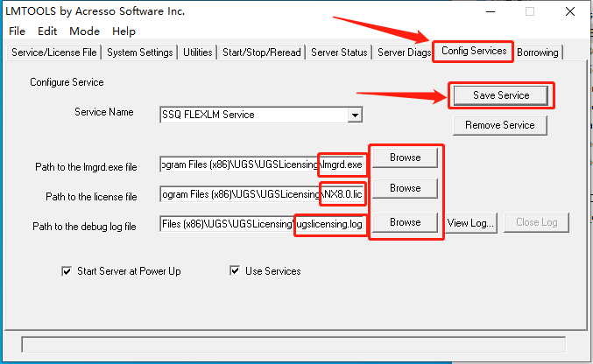The image size is (593, 364).
Task: Select the Config Services tab
Action: pos(474,51)
